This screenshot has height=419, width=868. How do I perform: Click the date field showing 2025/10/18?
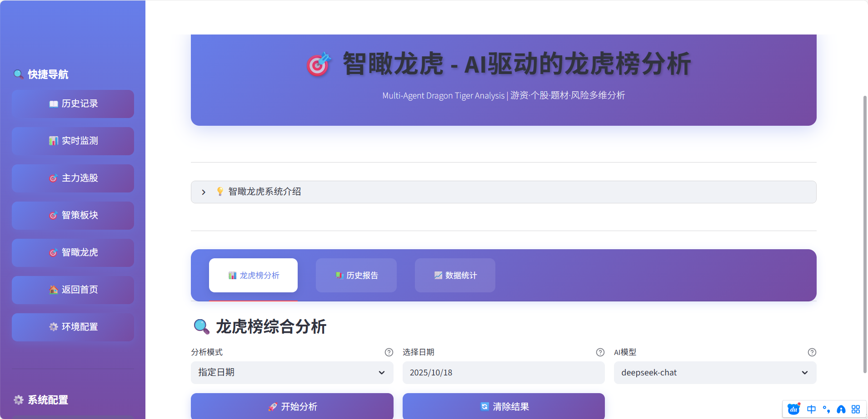coord(503,373)
